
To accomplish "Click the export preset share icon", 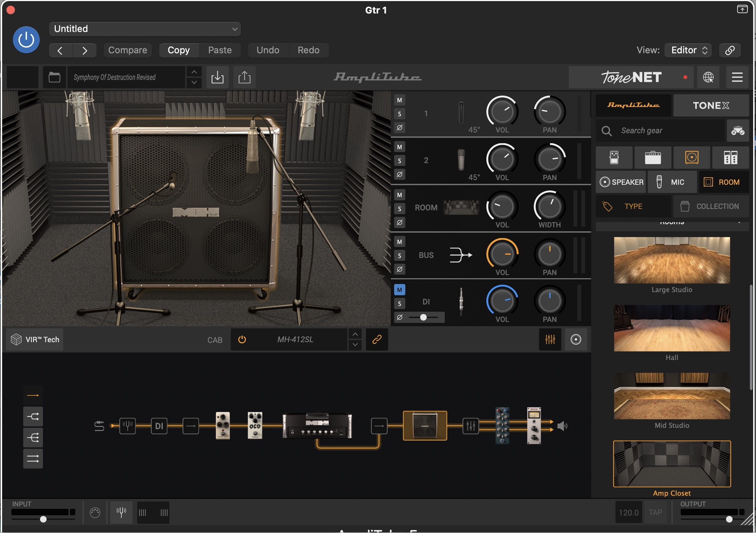I will (244, 77).
